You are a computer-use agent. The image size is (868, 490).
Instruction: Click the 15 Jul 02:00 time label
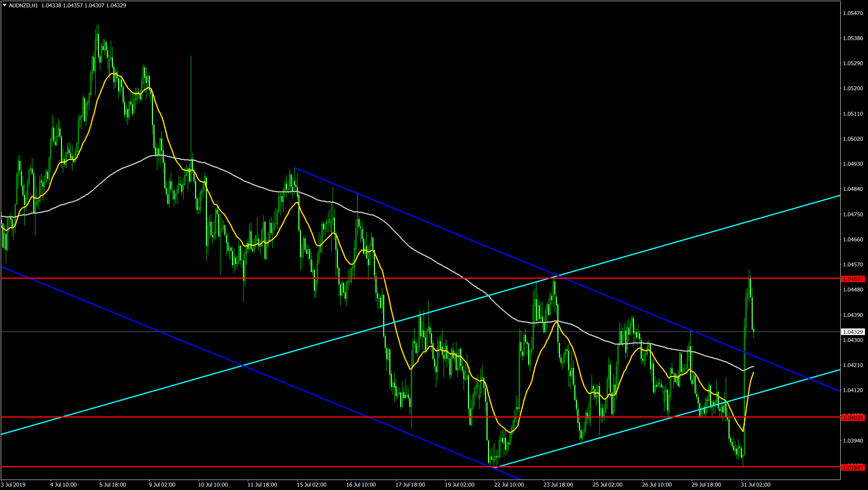311,485
